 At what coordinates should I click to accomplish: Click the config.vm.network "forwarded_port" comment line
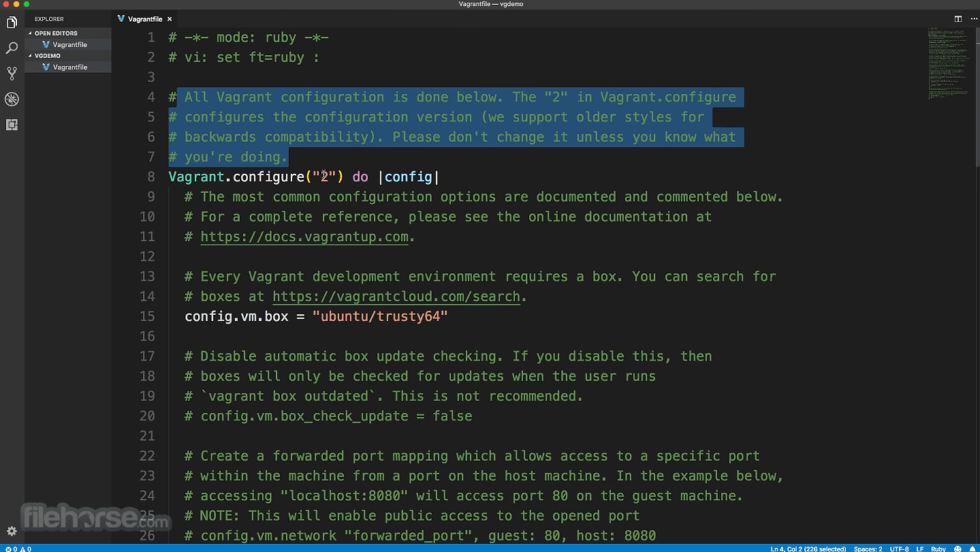coord(420,536)
